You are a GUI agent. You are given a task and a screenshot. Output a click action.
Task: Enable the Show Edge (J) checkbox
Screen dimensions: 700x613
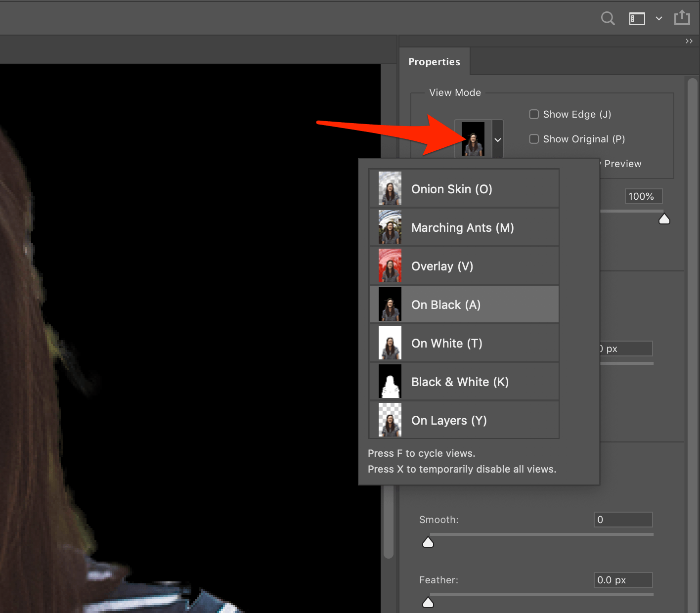[x=534, y=114]
